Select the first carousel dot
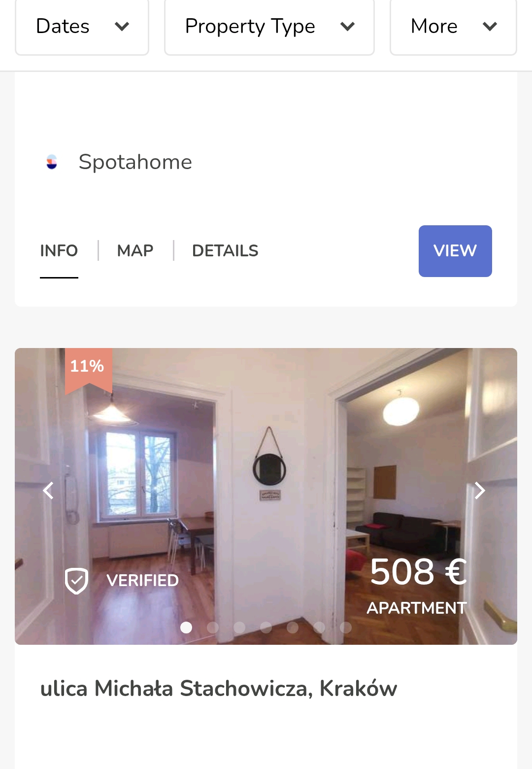Image resolution: width=532 pixels, height=769 pixels. [x=186, y=627]
